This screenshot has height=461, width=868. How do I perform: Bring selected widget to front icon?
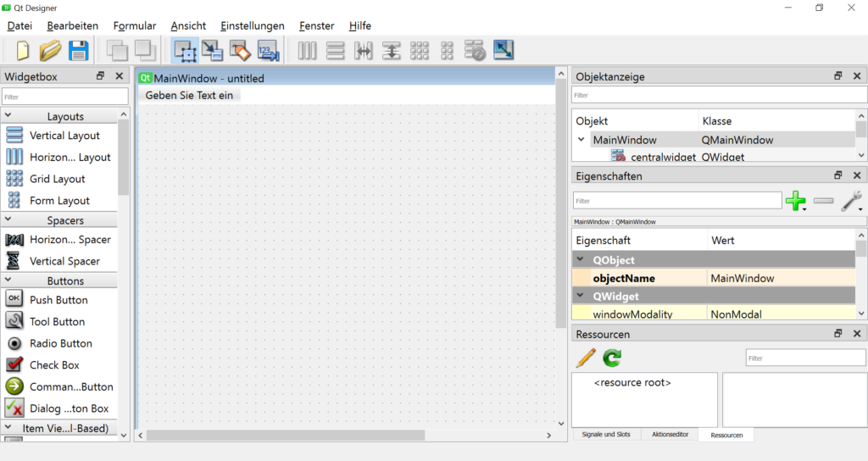click(145, 50)
